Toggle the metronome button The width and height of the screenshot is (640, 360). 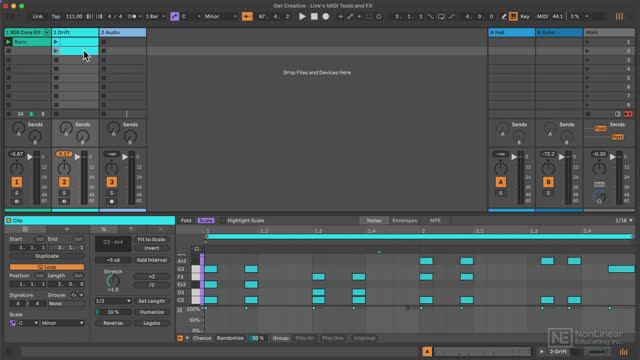pos(132,16)
